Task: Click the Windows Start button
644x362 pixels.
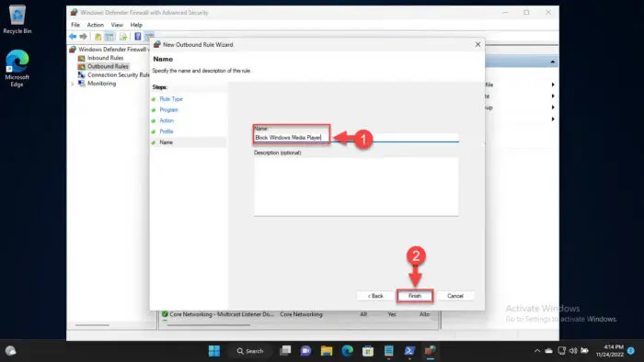Action: click(x=214, y=351)
